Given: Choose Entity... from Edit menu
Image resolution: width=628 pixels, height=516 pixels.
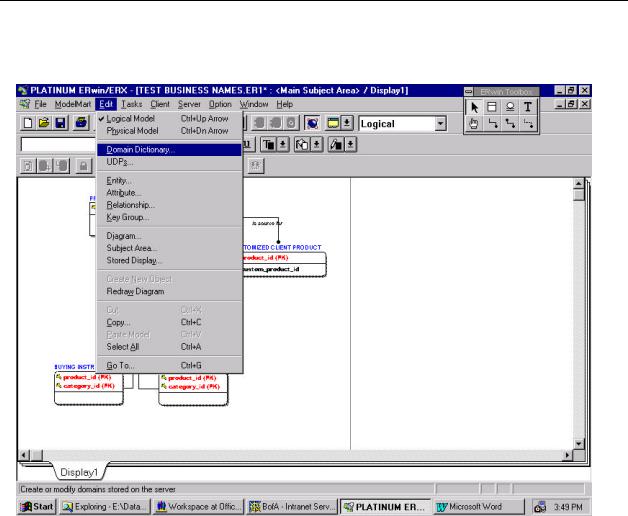Looking at the screenshot, I should coord(169,181).
